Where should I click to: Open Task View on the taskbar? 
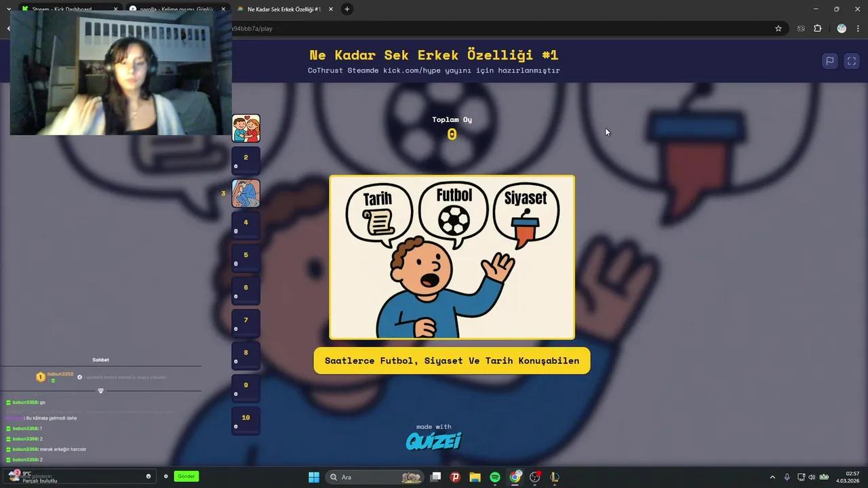point(435,477)
